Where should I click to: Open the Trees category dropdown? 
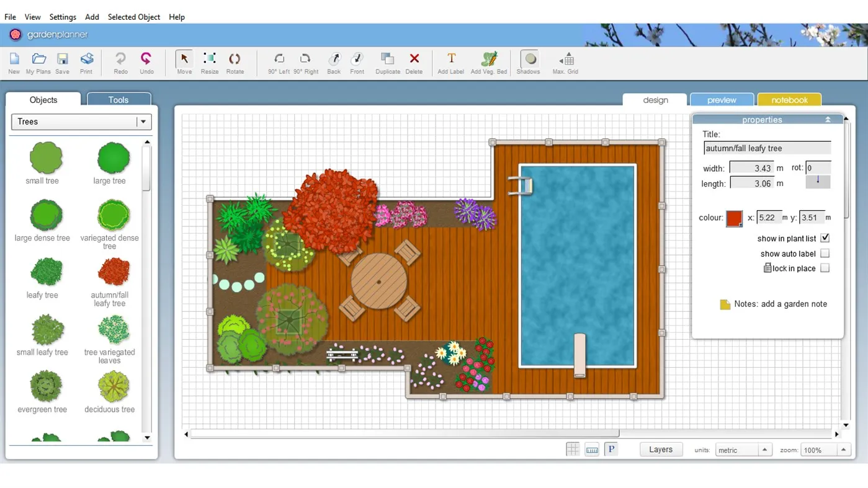(x=144, y=122)
